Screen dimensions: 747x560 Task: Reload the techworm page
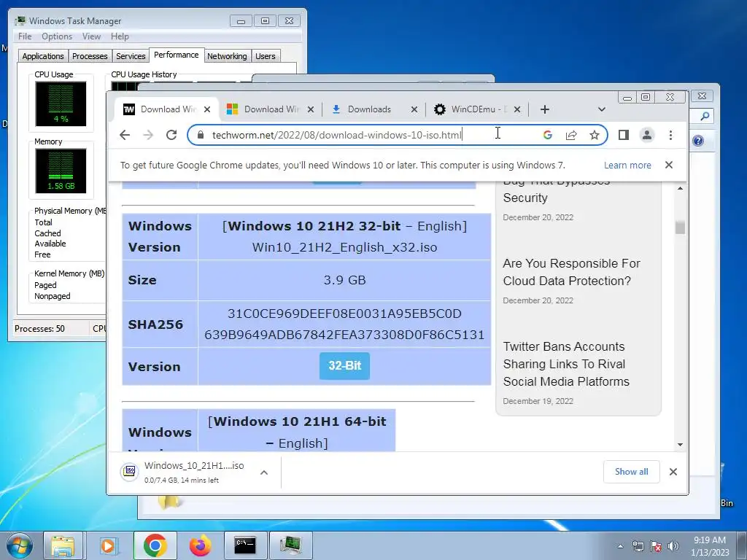coord(171,135)
